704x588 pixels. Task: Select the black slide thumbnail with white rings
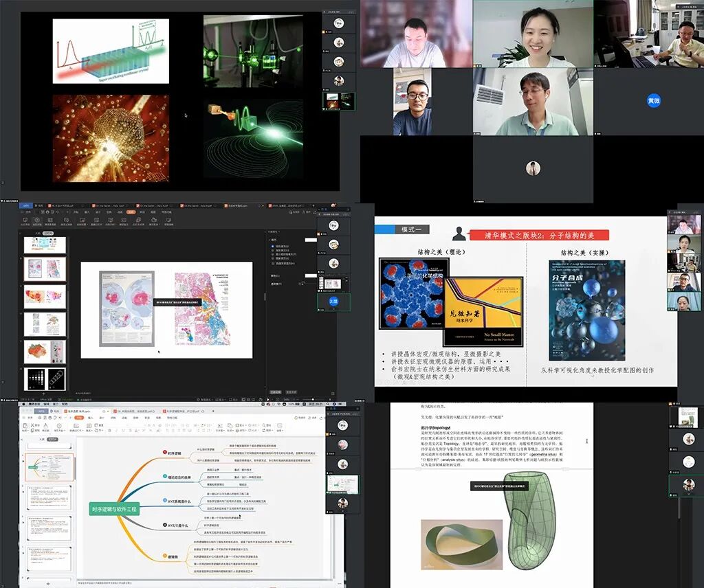point(45,379)
